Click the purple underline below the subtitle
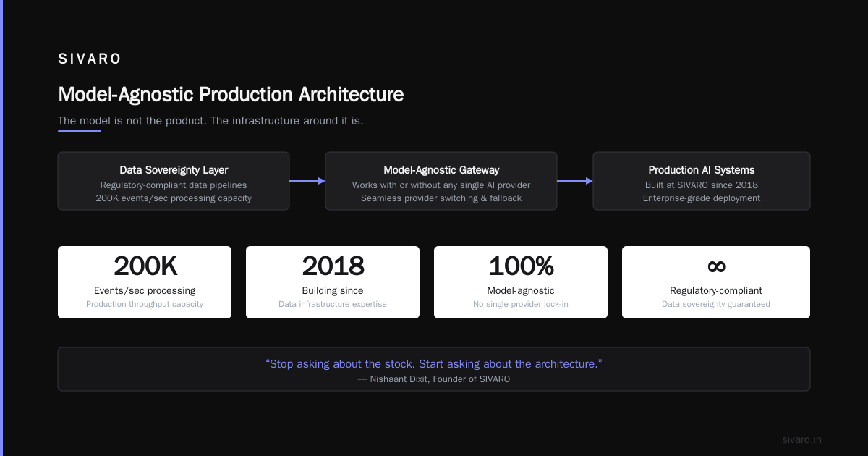This screenshot has height=456, width=868. coord(80,131)
